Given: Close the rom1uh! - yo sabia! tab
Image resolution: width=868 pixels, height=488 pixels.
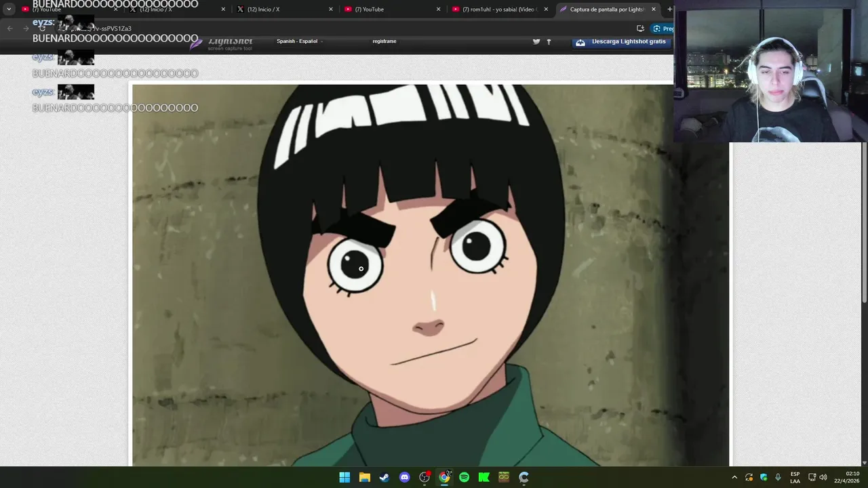Looking at the screenshot, I should tap(546, 9).
